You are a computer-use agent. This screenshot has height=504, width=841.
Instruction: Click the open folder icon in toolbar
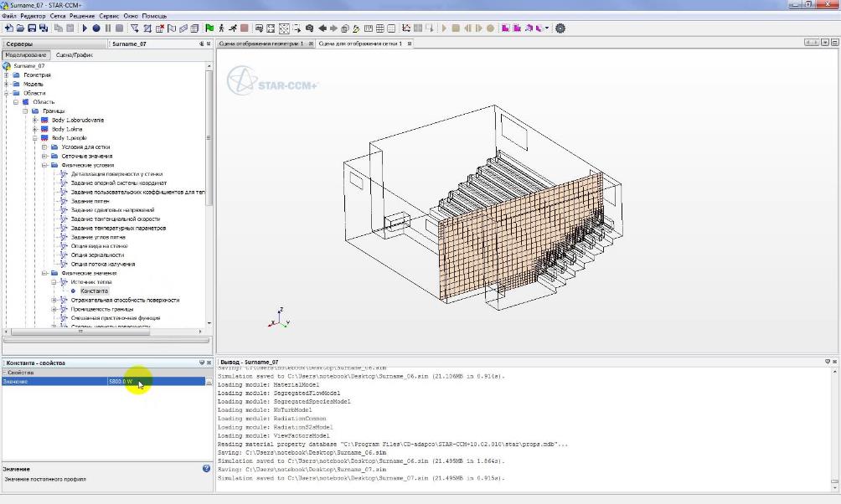[x=20, y=28]
